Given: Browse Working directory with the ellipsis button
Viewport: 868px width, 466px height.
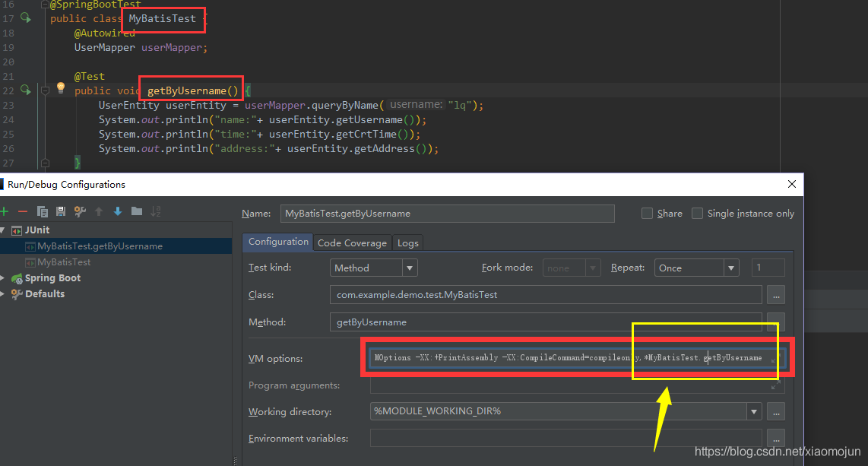Looking at the screenshot, I should (776, 412).
